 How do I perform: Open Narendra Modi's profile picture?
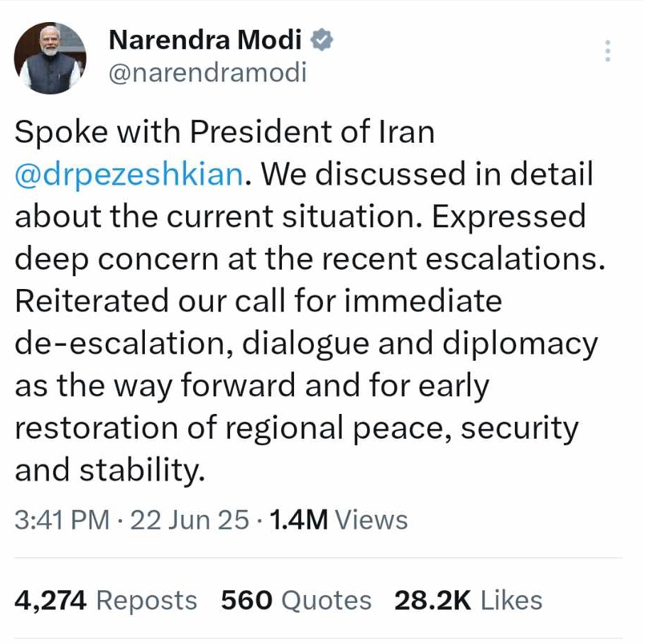50,59
